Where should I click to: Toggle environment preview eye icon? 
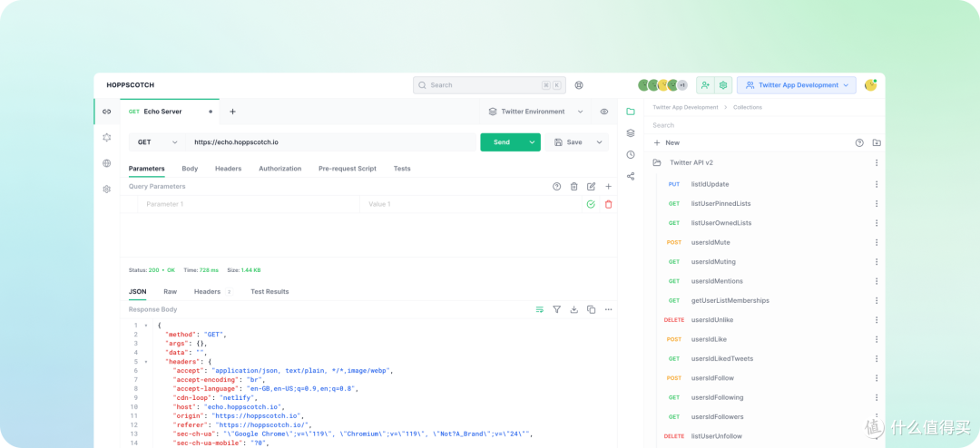point(603,112)
